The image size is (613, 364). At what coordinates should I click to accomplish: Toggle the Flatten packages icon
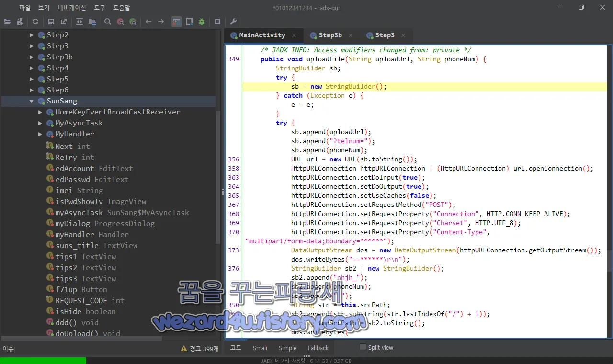coord(92,22)
